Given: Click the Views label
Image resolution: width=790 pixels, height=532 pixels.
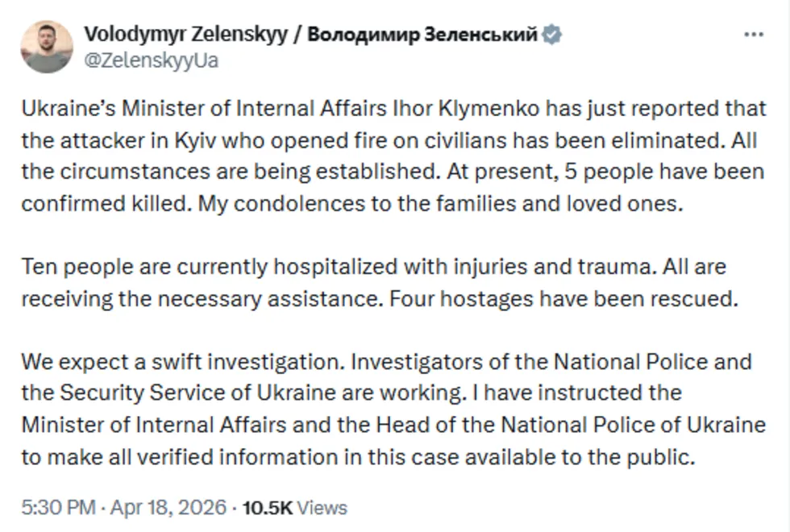Looking at the screenshot, I should pos(322,508).
